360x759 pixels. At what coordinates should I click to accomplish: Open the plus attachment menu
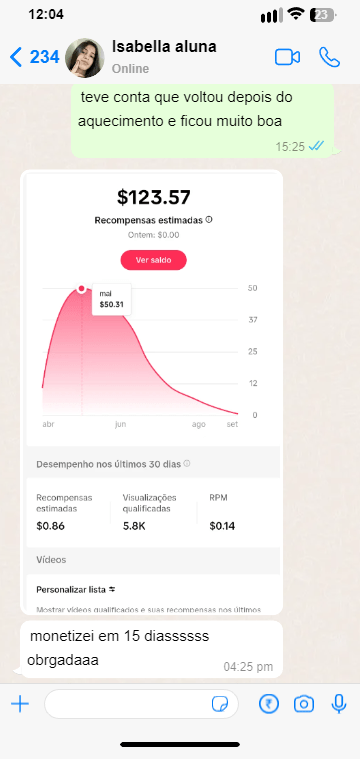(x=20, y=704)
